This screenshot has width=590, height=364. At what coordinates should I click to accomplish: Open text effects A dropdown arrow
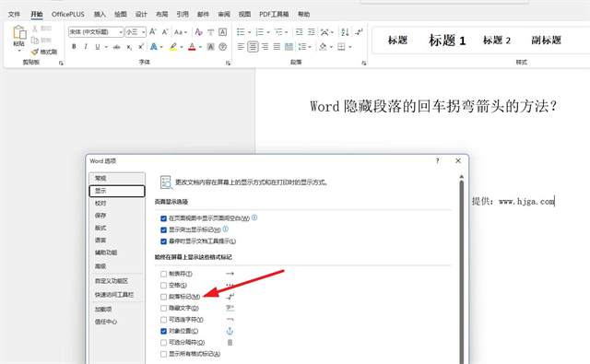coord(161,47)
